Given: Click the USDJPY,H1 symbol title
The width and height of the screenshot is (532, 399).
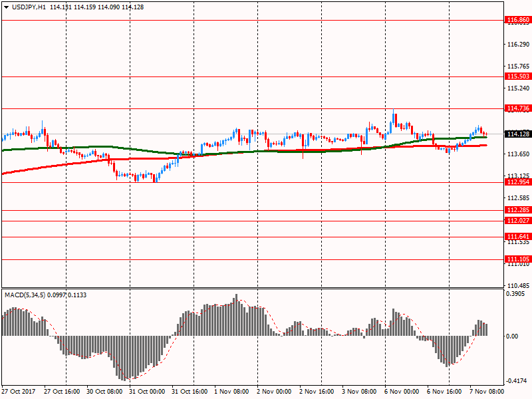Looking at the screenshot, I should pos(29,7).
